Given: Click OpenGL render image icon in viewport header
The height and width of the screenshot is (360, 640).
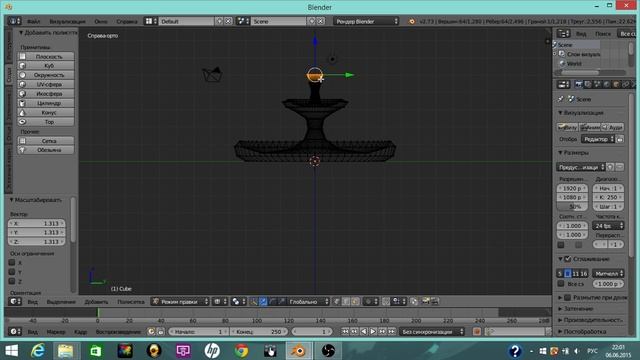Looking at the screenshot, I should point(425,302).
